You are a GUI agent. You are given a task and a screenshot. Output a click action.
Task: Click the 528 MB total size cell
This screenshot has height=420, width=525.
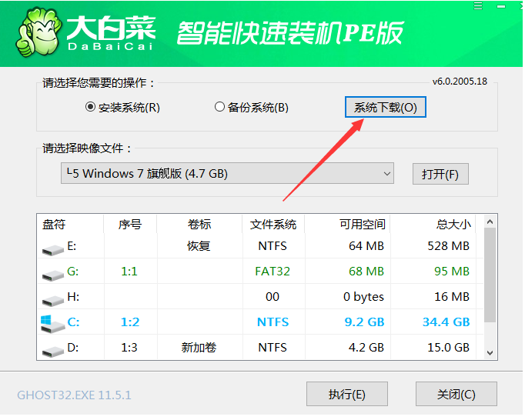click(449, 246)
